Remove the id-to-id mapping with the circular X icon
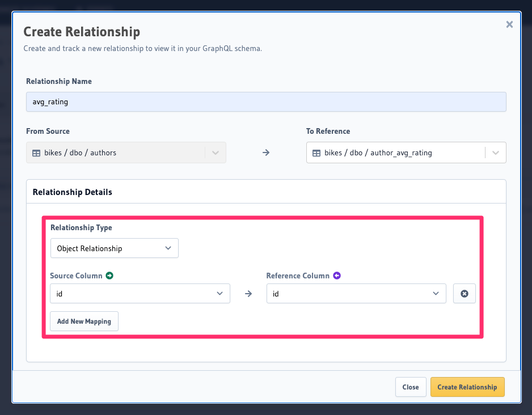Screen dimensions: 532x415 point(464,294)
